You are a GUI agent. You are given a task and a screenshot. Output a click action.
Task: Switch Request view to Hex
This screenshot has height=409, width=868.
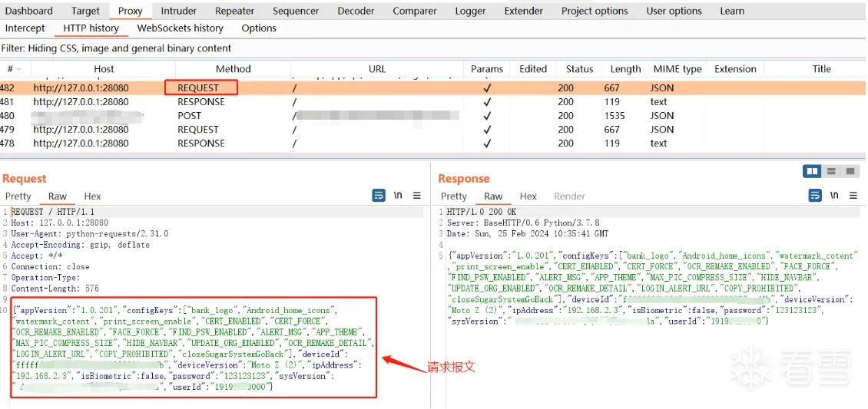tap(92, 196)
